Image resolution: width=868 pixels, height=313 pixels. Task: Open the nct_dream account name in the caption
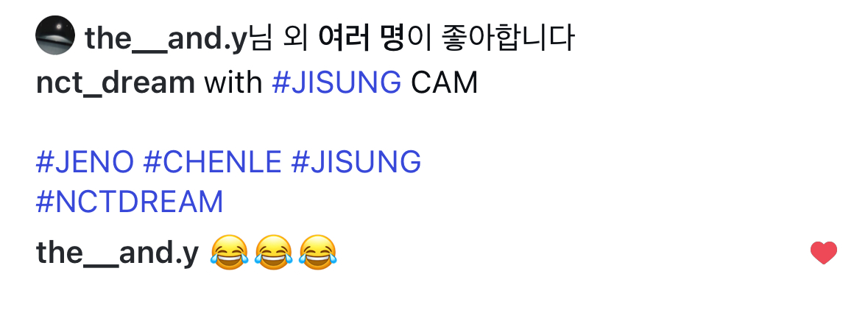point(115,83)
